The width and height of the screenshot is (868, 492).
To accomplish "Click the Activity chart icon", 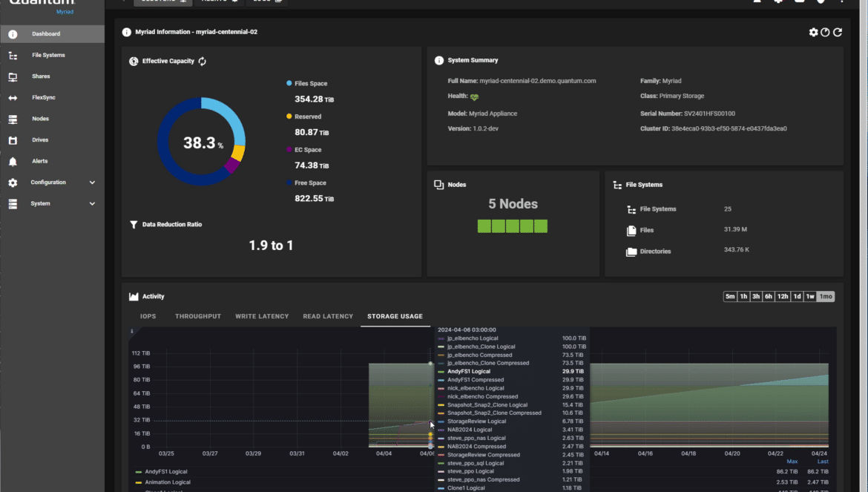I will coord(134,297).
